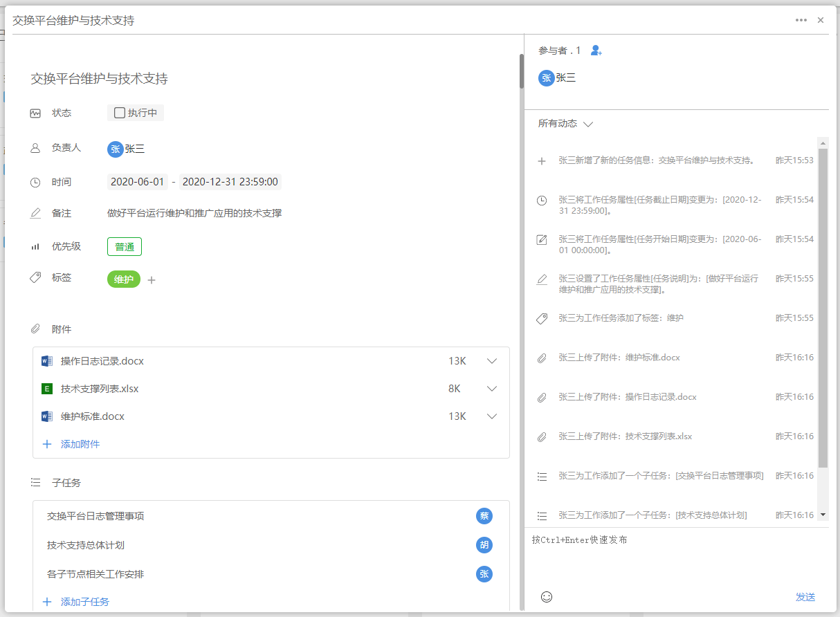Click the plus icon next to 维护 tag
Screen dimensions: 840x617
point(152,280)
